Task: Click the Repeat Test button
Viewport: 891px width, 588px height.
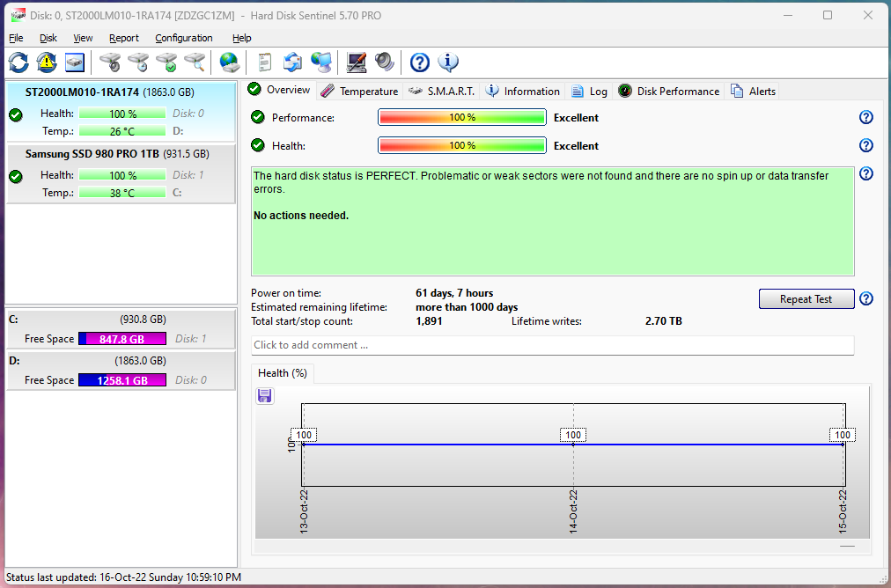Action: pos(806,298)
